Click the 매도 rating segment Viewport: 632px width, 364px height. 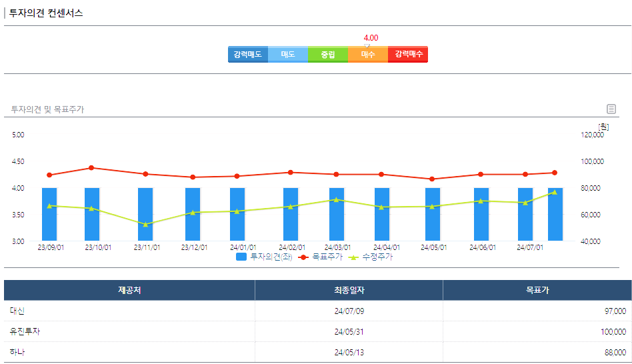click(288, 55)
